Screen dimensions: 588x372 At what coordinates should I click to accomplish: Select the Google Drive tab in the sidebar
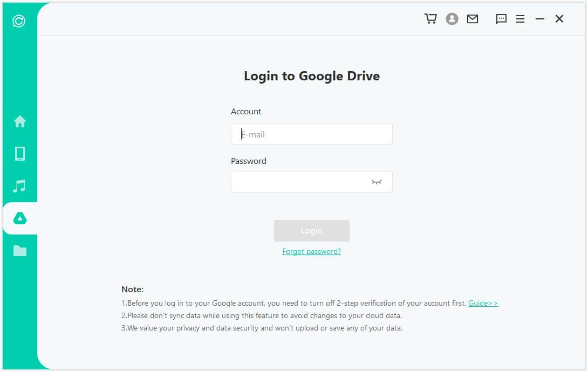tap(20, 218)
